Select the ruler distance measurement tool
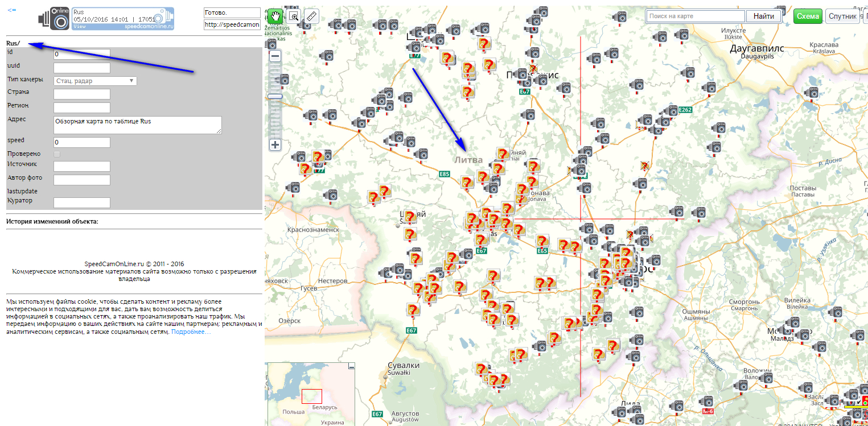Viewport: 868px width, 426px height. pos(311,16)
